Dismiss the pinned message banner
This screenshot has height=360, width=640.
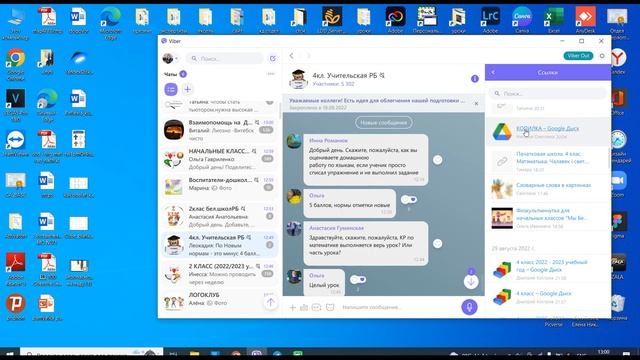476,104
